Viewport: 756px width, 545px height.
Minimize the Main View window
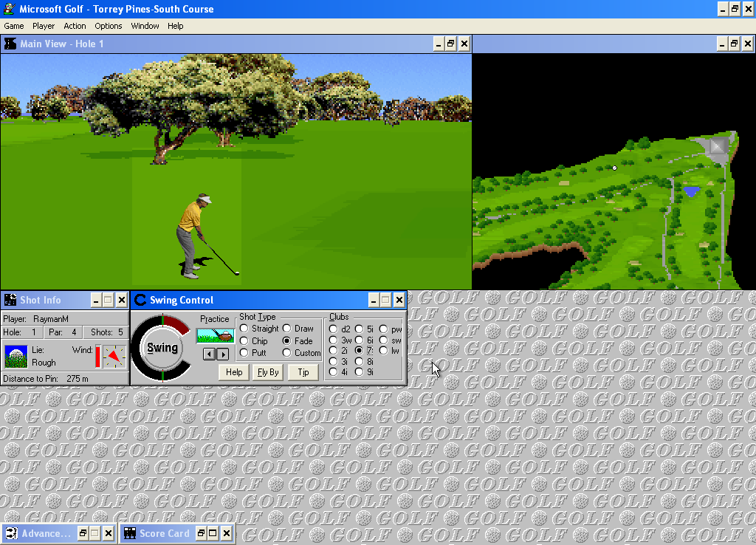pos(439,44)
